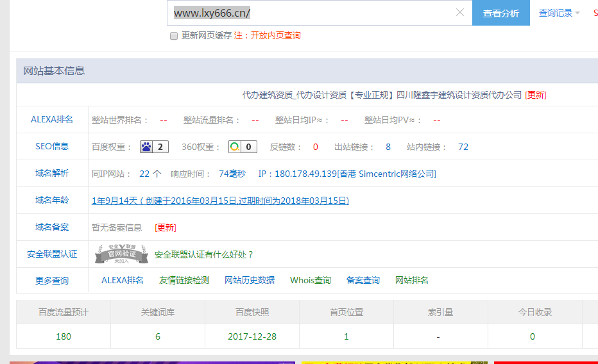Open the 网站历史数据 link
This screenshot has width=598, height=364.
click(250, 280)
